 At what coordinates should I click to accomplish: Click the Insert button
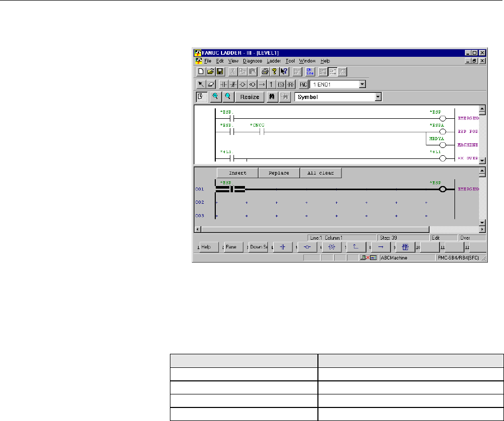238,173
